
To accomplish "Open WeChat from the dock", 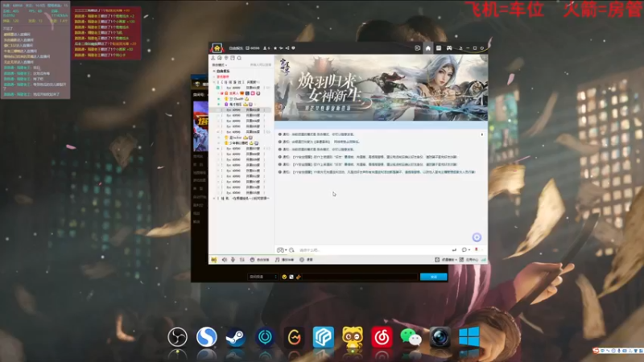I will (x=411, y=338).
